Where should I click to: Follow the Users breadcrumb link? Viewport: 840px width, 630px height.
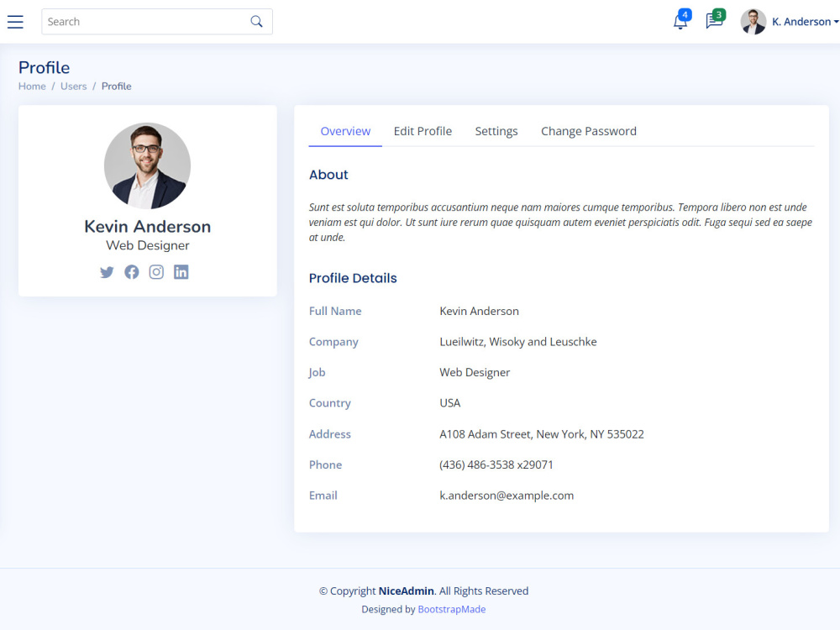[x=73, y=87]
